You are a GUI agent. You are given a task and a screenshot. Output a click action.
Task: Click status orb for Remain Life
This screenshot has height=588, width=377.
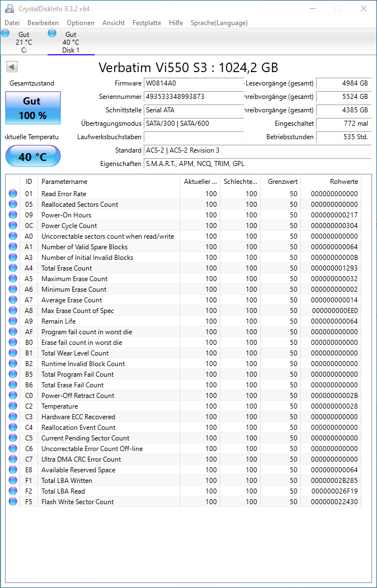point(13,321)
